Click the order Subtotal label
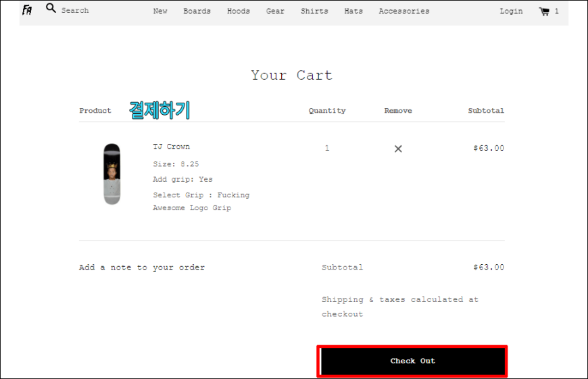This screenshot has width=588, height=379. (x=343, y=268)
